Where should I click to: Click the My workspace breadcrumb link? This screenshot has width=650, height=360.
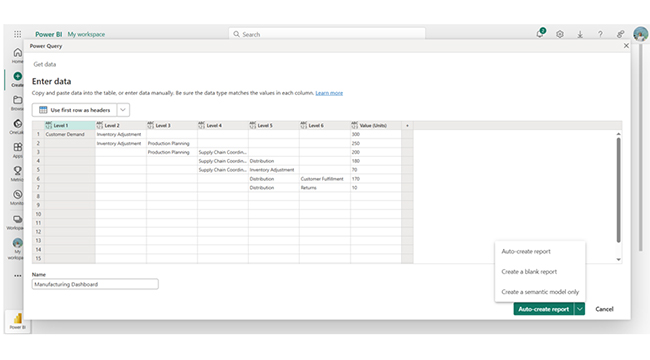pos(86,34)
